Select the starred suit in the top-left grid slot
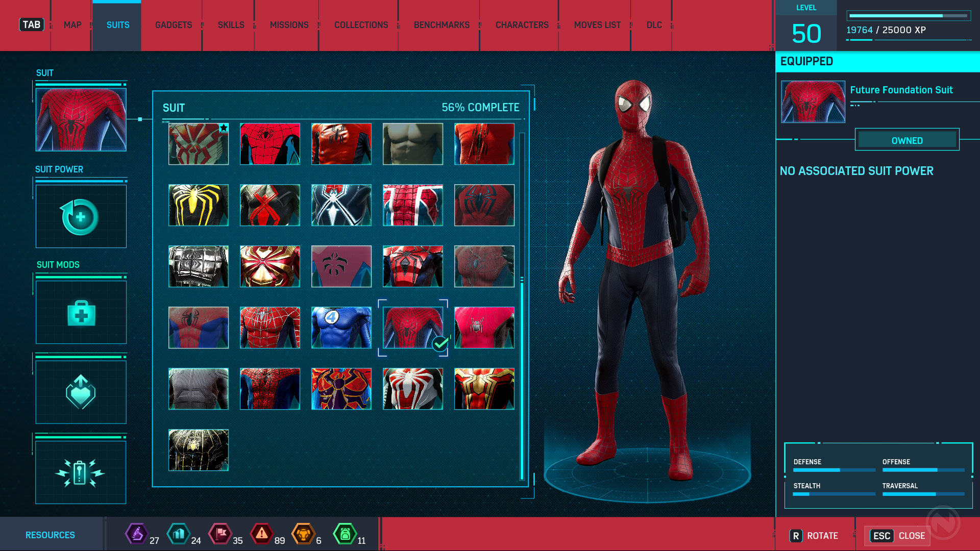Image resolution: width=980 pixels, height=551 pixels. pyautogui.click(x=198, y=144)
